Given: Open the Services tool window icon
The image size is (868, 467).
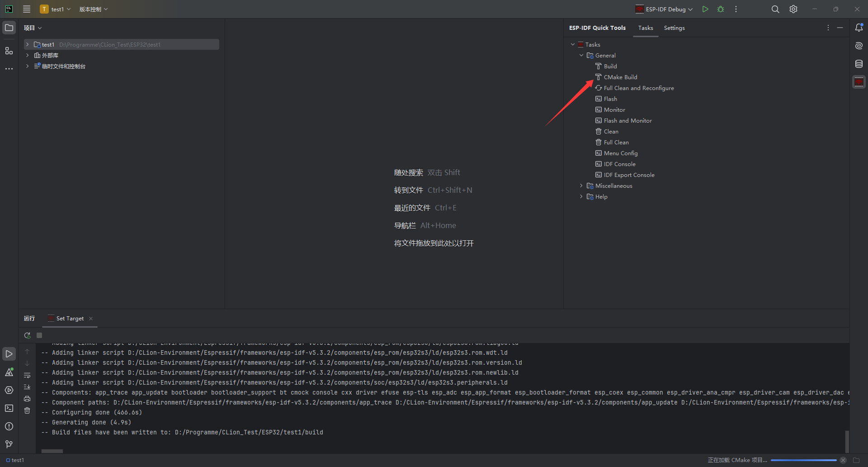Looking at the screenshot, I should pyautogui.click(x=9, y=390).
